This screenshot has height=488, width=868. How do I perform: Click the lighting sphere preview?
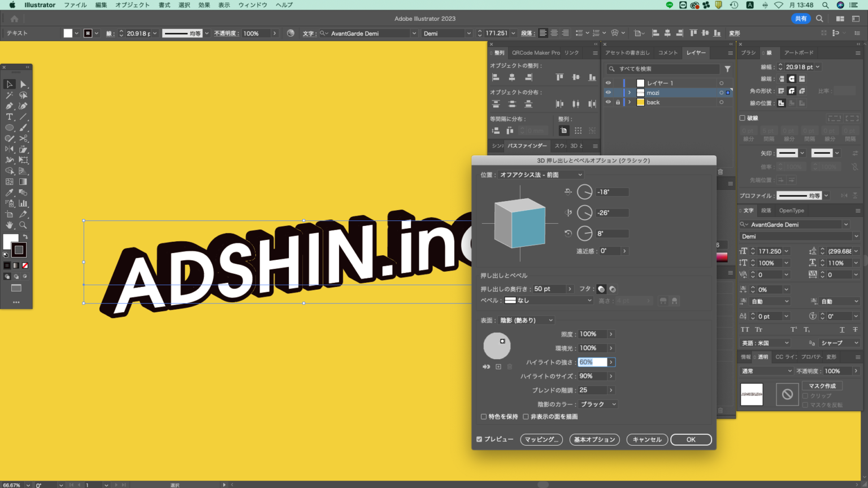click(x=497, y=346)
